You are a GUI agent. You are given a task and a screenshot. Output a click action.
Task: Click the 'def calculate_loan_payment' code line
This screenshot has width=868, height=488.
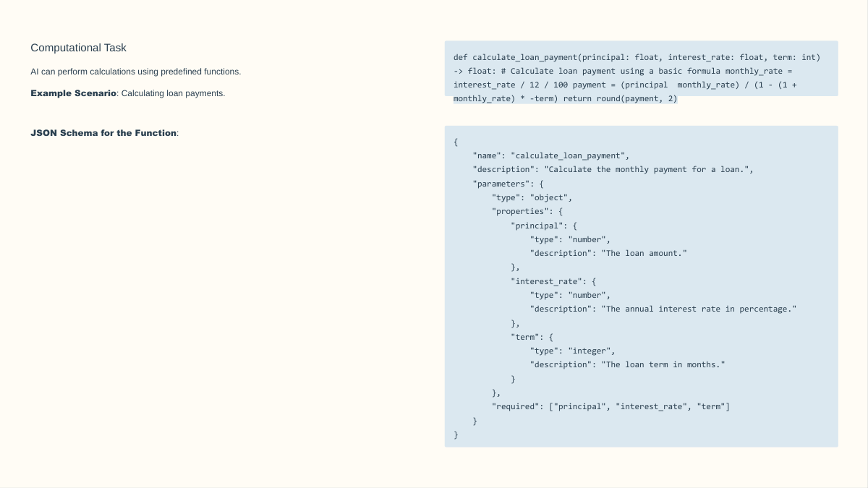[637, 57]
